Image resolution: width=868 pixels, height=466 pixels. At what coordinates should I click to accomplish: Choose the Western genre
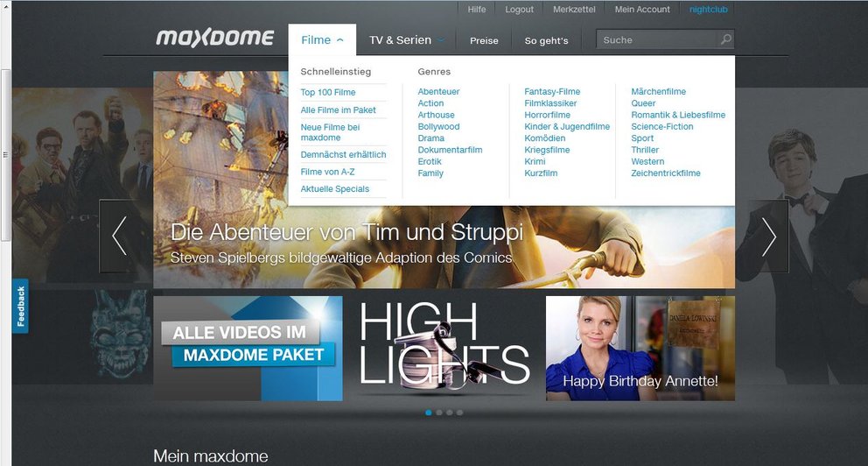[x=647, y=161]
